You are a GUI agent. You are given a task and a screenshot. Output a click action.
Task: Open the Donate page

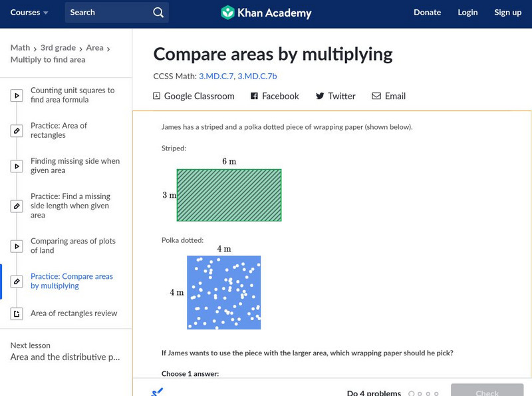click(x=427, y=13)
